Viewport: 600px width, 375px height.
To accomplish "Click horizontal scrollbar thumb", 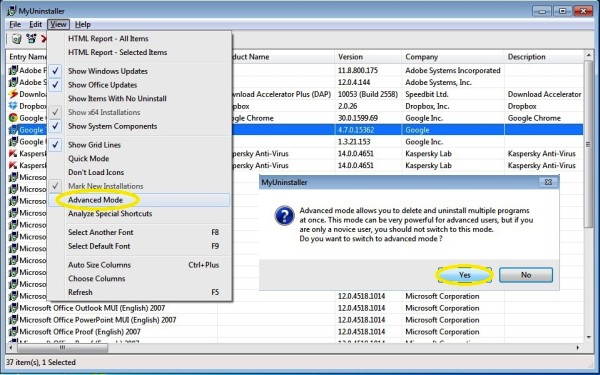I will [62, 348].
